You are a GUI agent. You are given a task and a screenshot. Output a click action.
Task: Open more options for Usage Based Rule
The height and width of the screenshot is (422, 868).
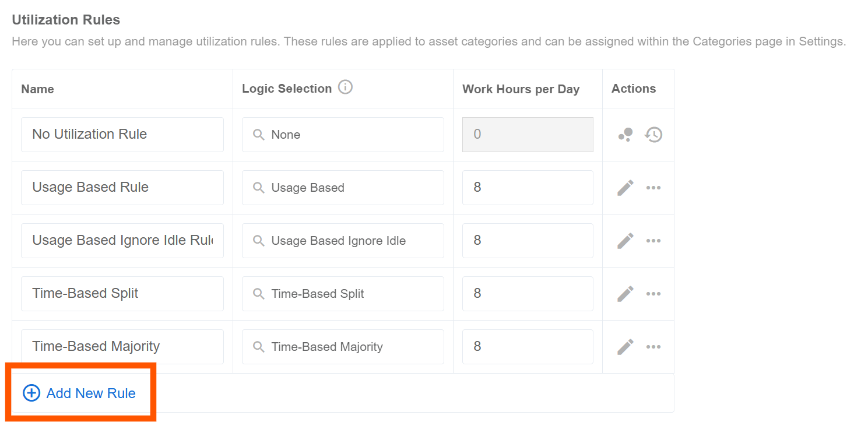click(653, 188)
